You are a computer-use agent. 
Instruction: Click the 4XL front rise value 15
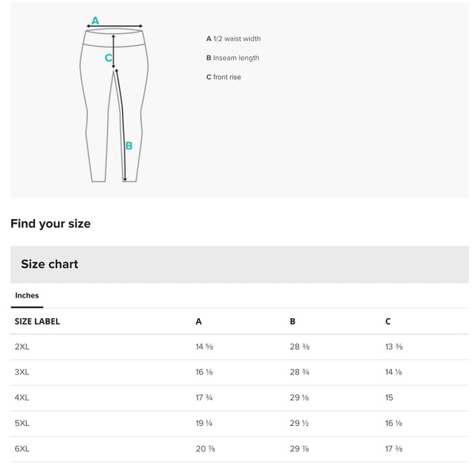389,397
